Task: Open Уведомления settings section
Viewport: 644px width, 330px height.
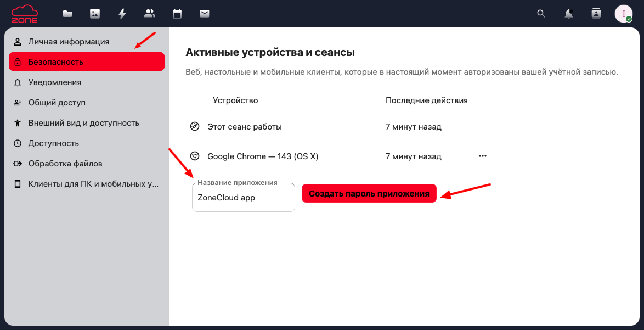Action: click(x=55, y=82)
